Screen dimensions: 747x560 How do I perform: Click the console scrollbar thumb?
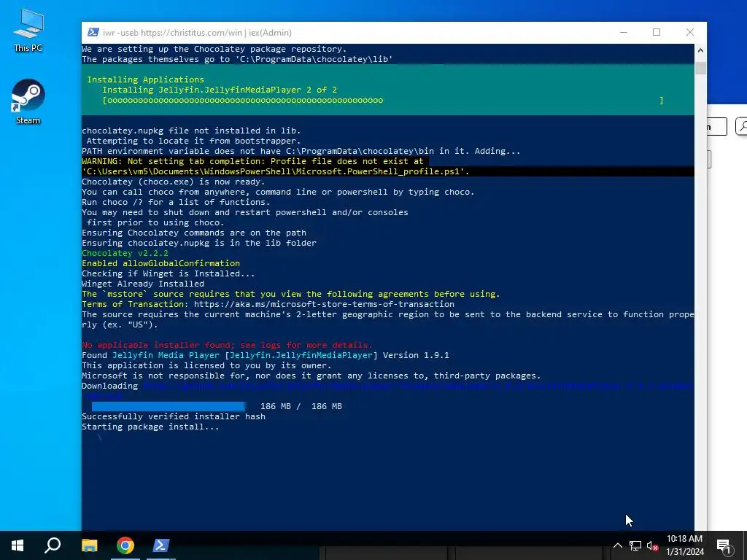click(700, 67)
